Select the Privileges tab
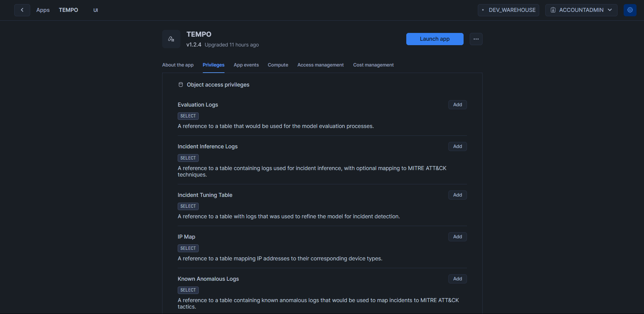 point(213,65)
